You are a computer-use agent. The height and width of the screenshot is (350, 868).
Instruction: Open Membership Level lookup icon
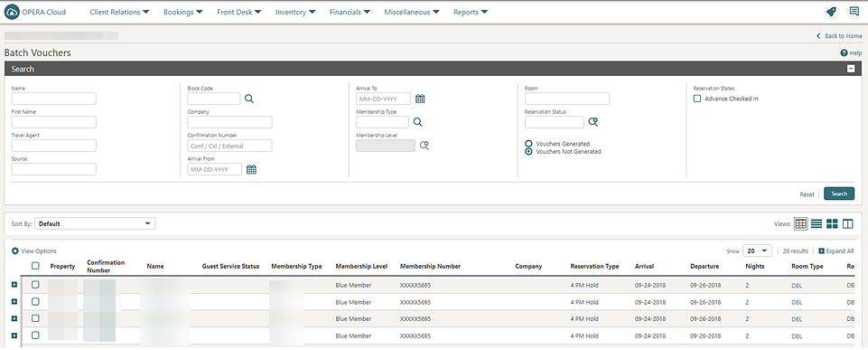pos(424,146)
